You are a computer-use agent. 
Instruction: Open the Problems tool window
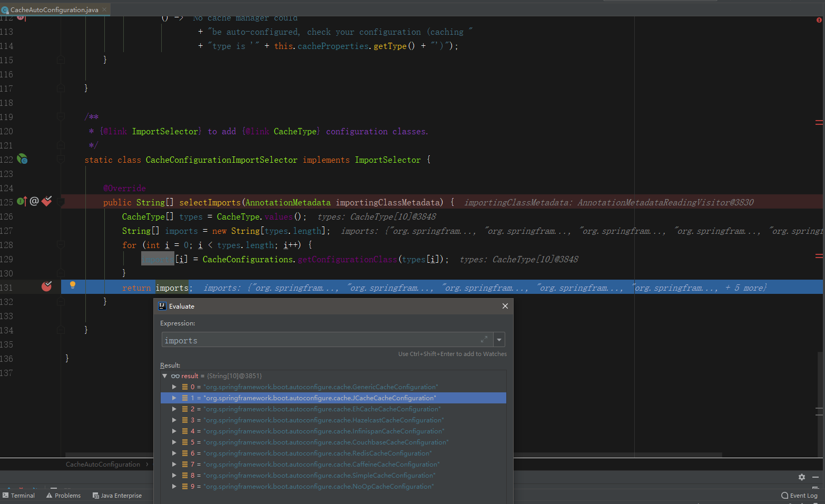[63, 496]
